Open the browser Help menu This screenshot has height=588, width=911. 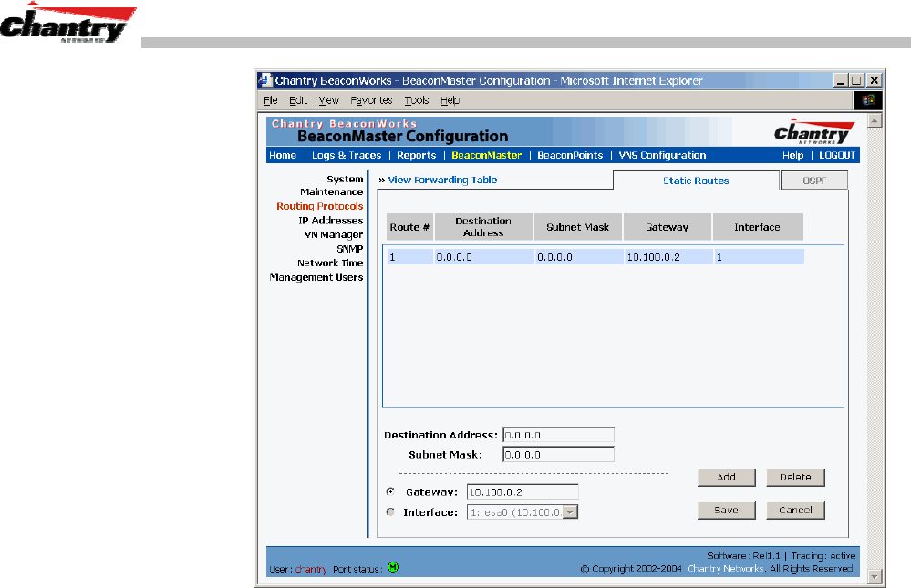point(450,100)
